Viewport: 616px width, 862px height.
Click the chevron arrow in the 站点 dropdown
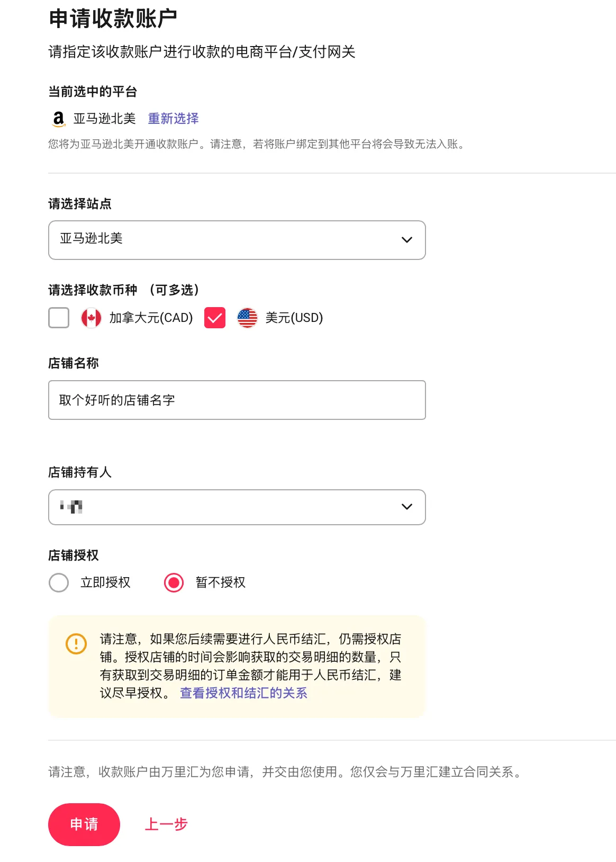click(x=407, y=240)
